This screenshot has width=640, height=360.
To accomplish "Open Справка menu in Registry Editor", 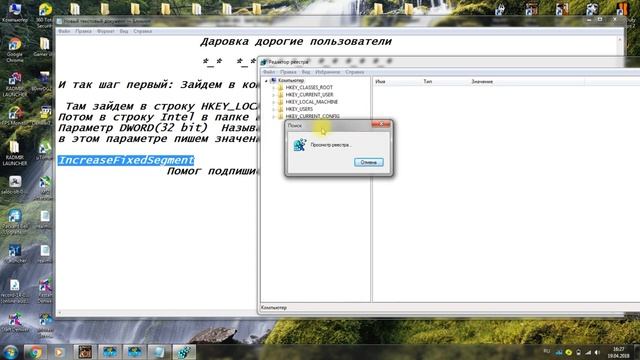I will (355, 72).
